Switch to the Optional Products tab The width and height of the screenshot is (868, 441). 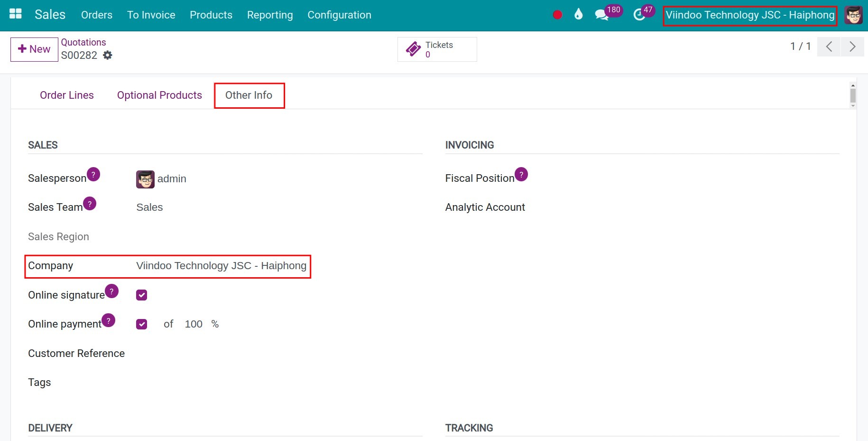coord(159,95)
